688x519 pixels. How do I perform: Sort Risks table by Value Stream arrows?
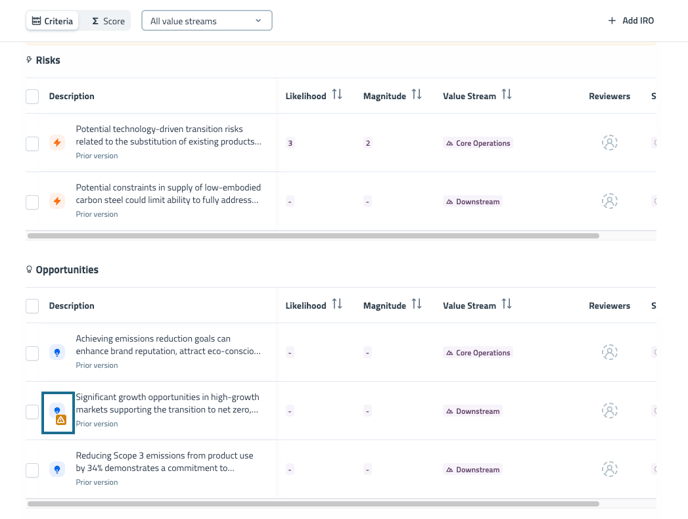coord(506,95)
